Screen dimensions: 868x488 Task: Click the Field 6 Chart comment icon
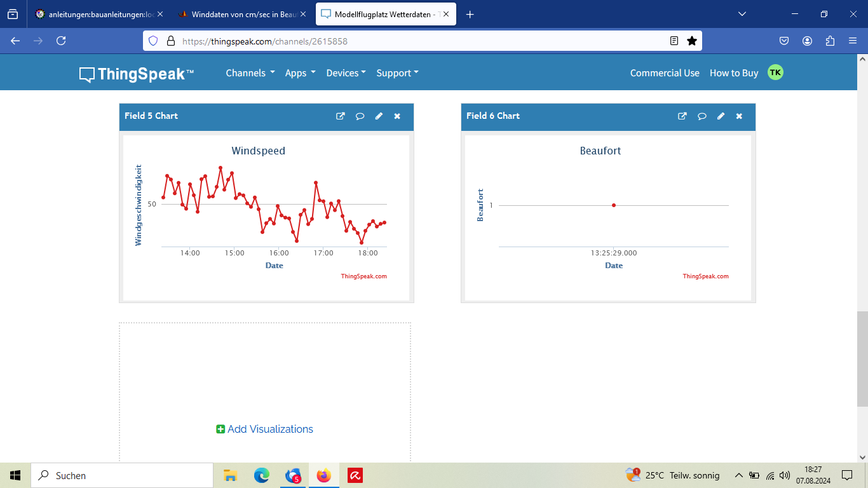coord(702,116)
